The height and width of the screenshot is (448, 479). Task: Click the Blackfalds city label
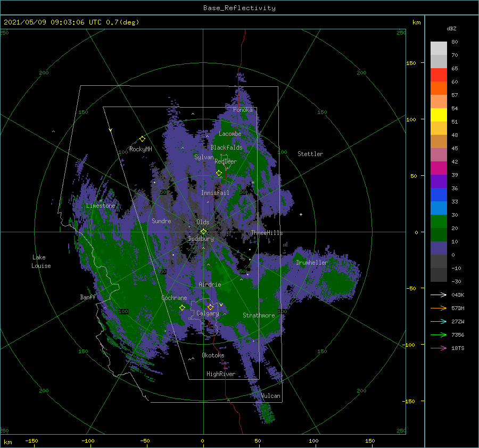[x=226, y=148]
